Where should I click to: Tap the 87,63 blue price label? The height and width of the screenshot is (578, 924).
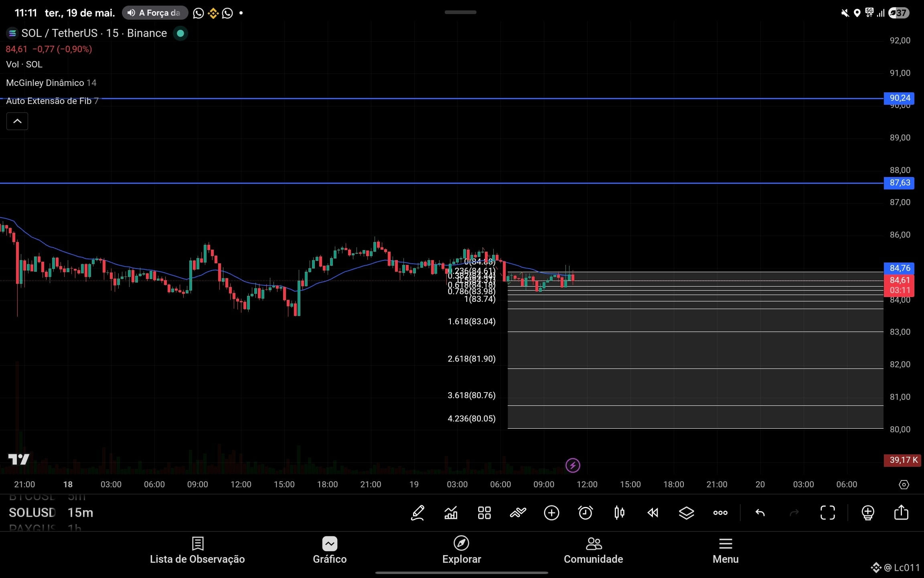click(899, 183)
